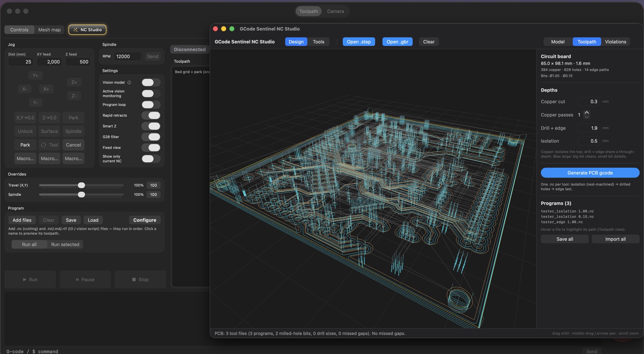This screenshot has width=644, height=354.
Task: Click the Disconnected status button
Action: coord(190,49)
